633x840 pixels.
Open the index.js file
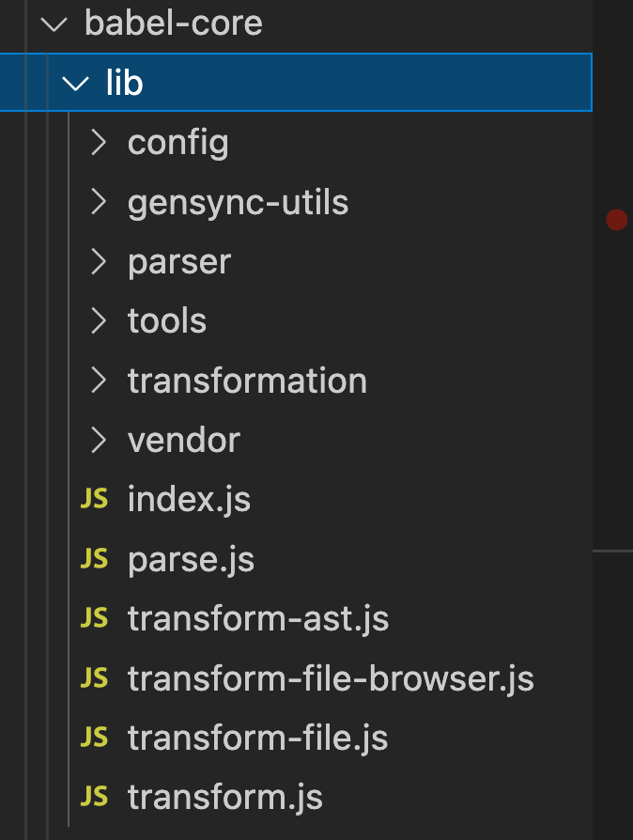(189, 499)
